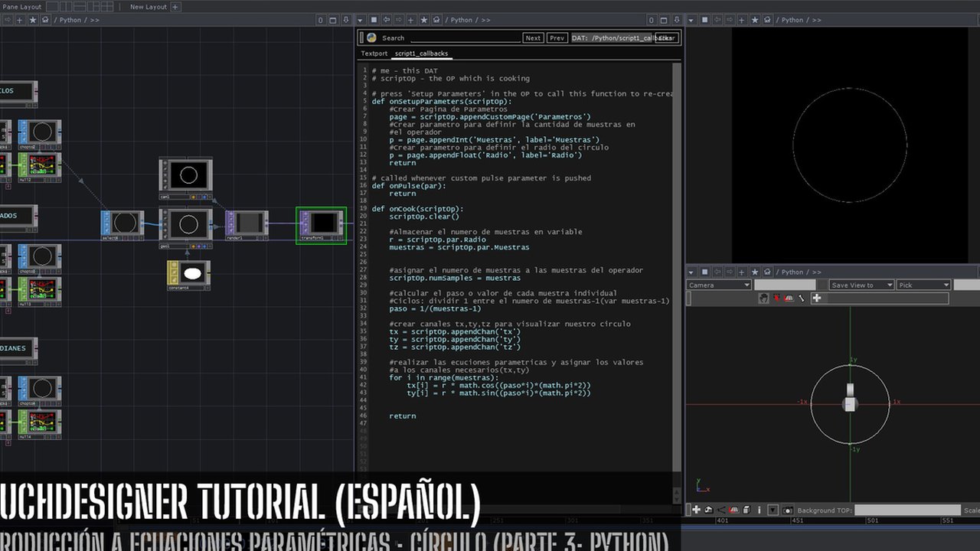Click the angle-bracket icon in bottom viewer toolbar

[x=721, y=510]
